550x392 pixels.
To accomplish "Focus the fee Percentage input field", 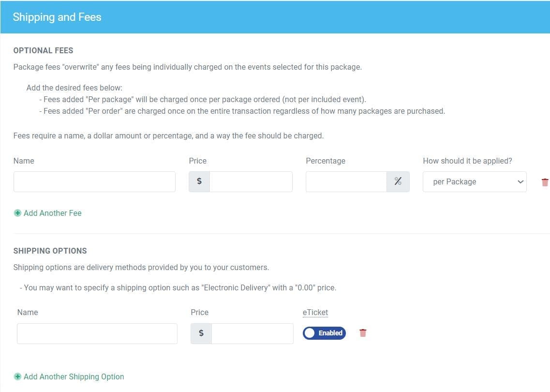I will (346, 181).
